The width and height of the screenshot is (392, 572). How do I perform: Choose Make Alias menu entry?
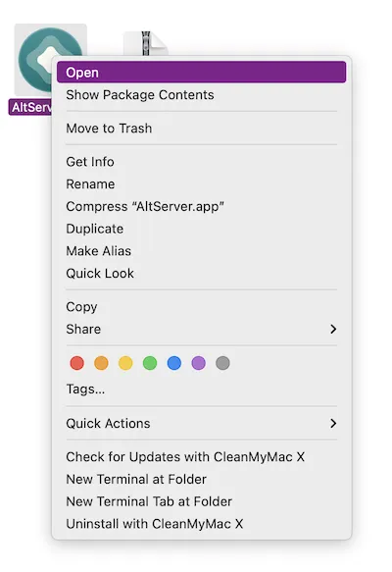tap(202, 251)
